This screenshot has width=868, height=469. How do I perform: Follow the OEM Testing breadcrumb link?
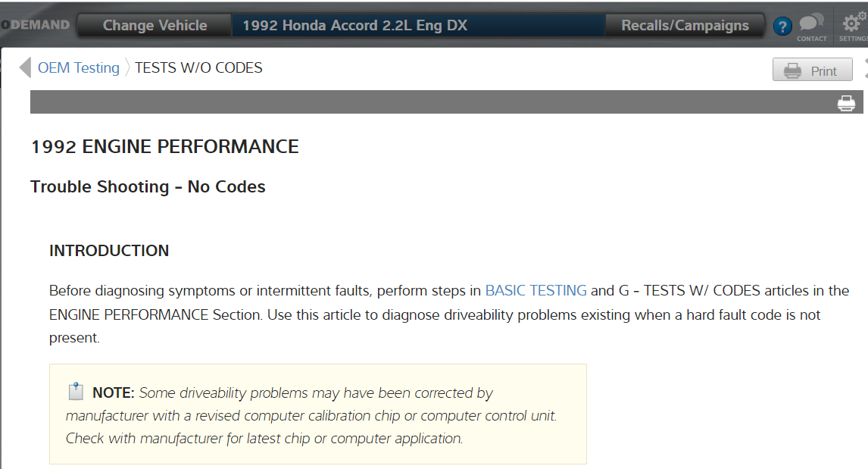(79, 68)
